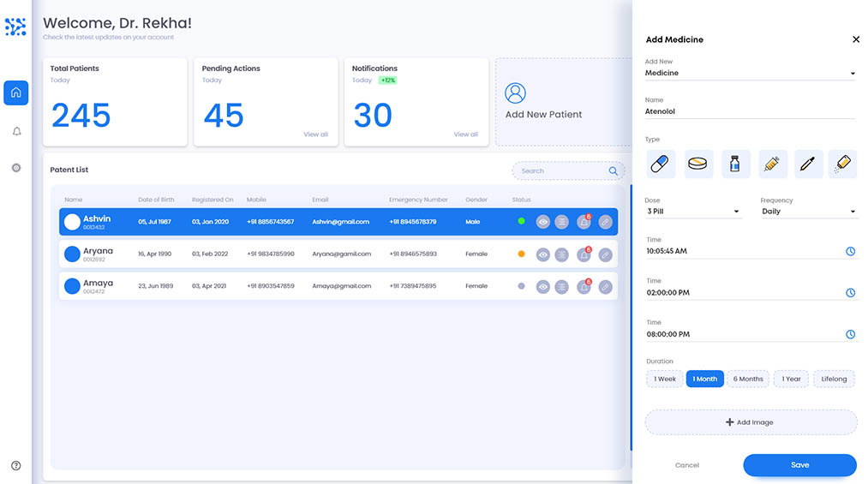The image size is (868, 484).
Task: Choose the Lifelong duration option
Action: click(834, 379)
